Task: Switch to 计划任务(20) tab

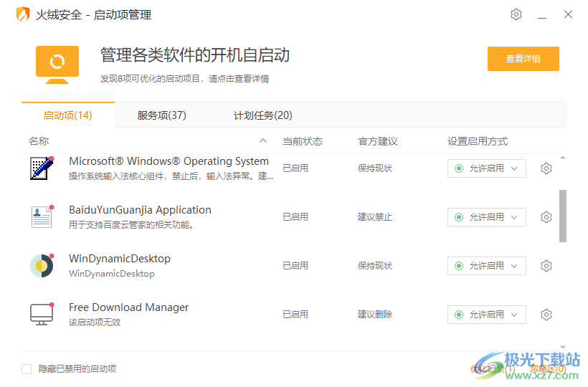Action: 263,115
